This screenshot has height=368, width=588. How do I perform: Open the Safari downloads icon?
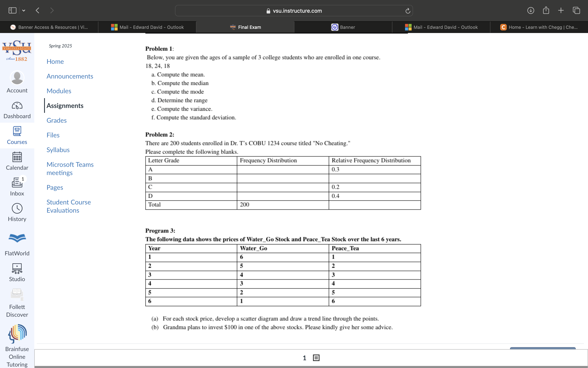tap(531, 10)
